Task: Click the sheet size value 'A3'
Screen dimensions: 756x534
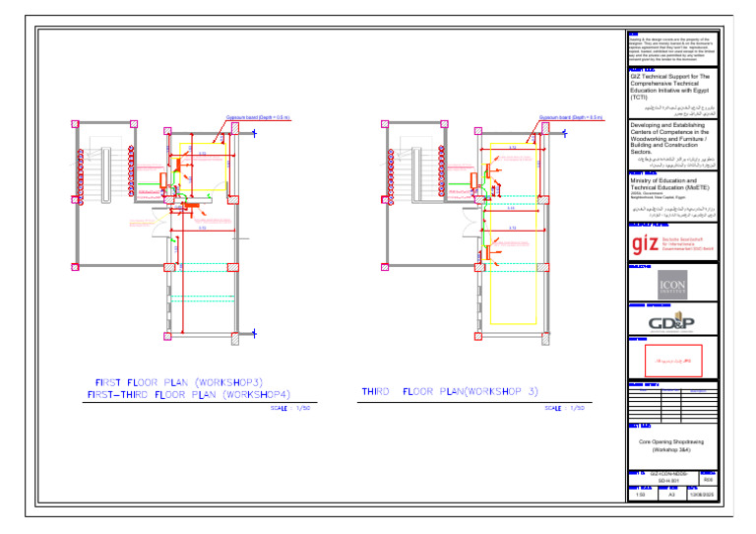Action: point(671,495)
